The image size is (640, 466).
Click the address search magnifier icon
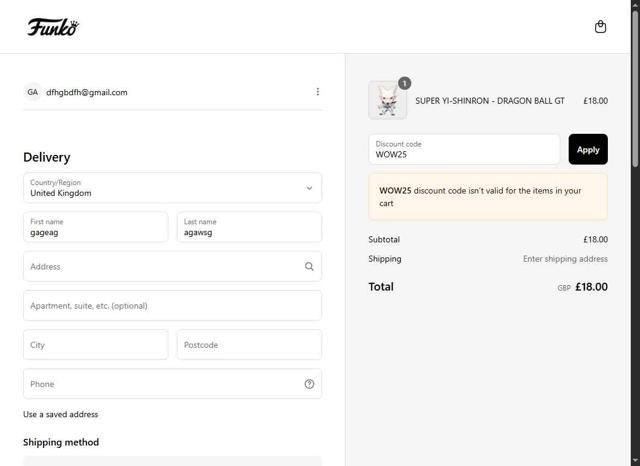(309, 267)
